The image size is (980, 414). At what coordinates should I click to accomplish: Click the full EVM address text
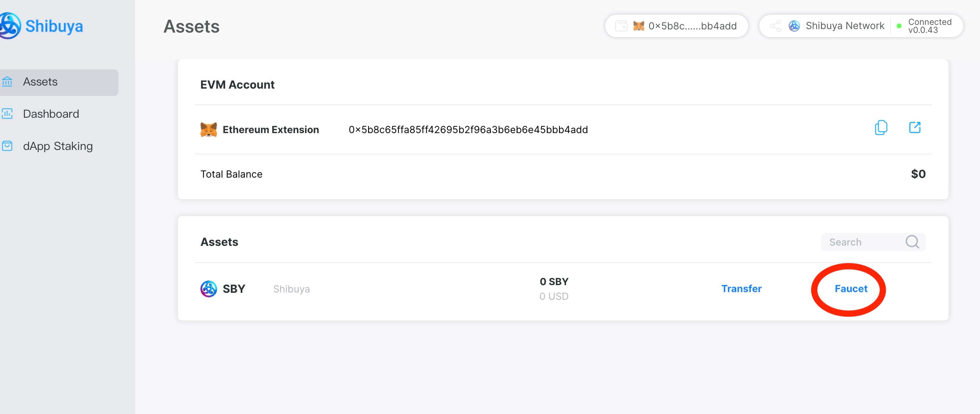point(468,130)
